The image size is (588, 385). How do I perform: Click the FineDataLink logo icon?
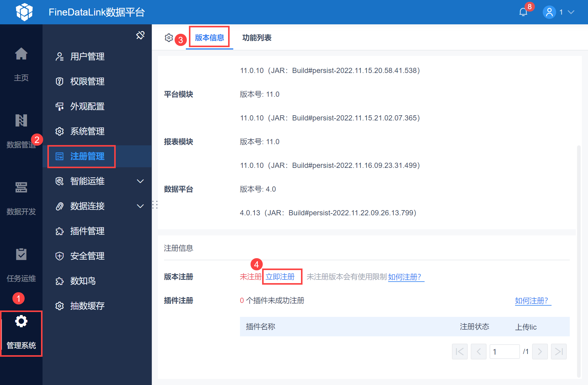point(24,12)
